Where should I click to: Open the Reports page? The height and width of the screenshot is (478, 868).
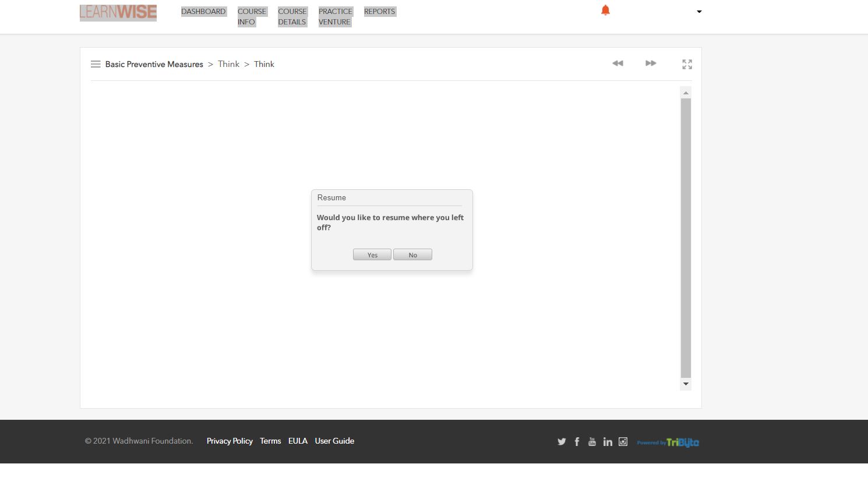[x=379, y=12]
